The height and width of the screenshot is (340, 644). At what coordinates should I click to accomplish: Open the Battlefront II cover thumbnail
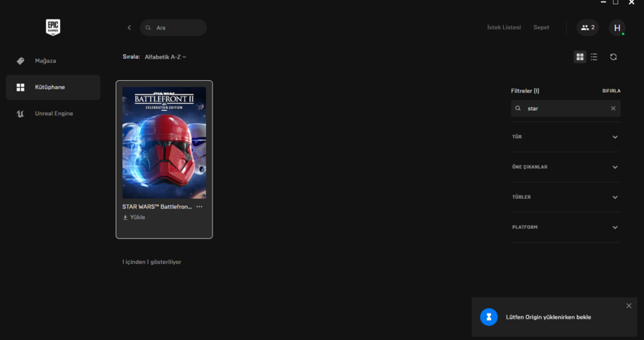pyautogui.click(x=165, y=143)
